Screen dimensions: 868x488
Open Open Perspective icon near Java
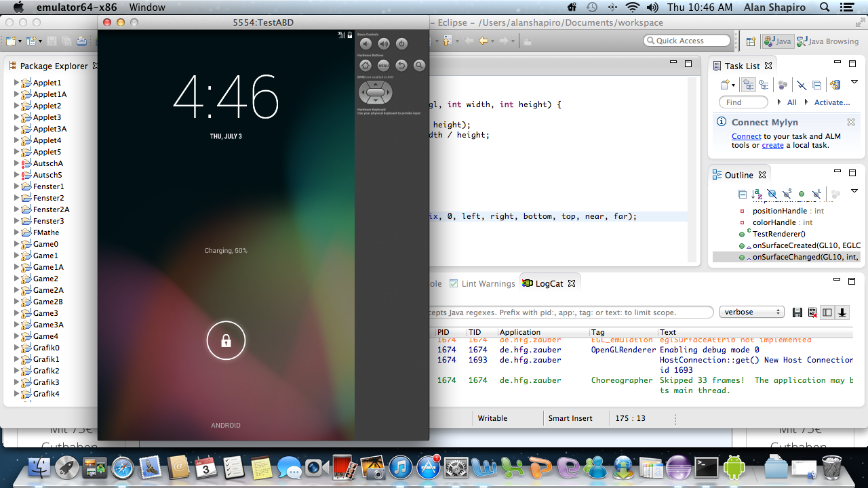pyautogui.click(x=751, y=41)
